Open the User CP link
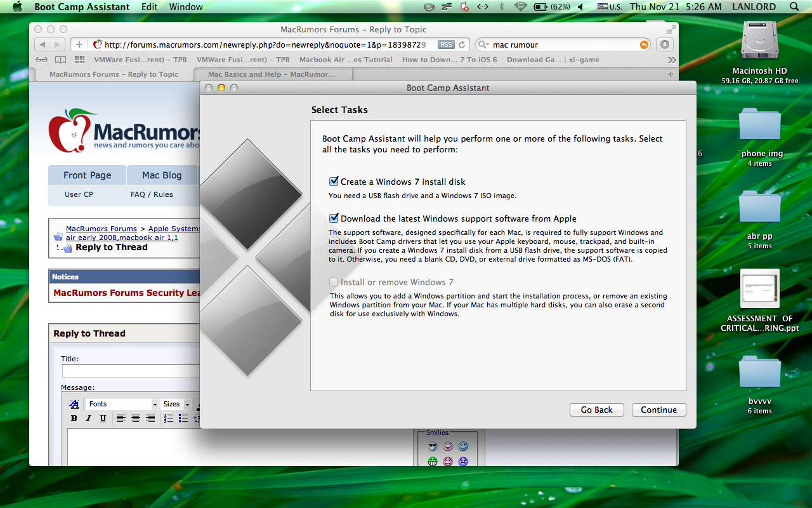 pyautogui.click(x=79, y=194)
